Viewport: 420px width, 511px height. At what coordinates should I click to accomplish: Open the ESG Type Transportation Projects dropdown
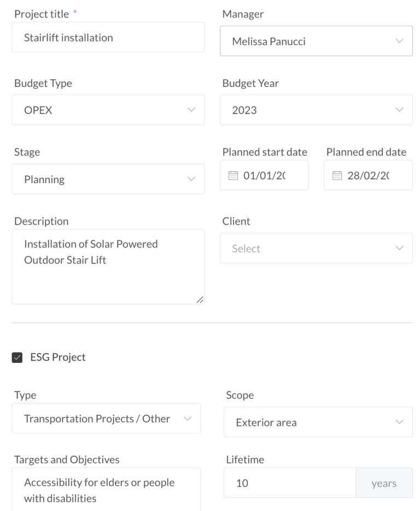[x=188, y=419]
